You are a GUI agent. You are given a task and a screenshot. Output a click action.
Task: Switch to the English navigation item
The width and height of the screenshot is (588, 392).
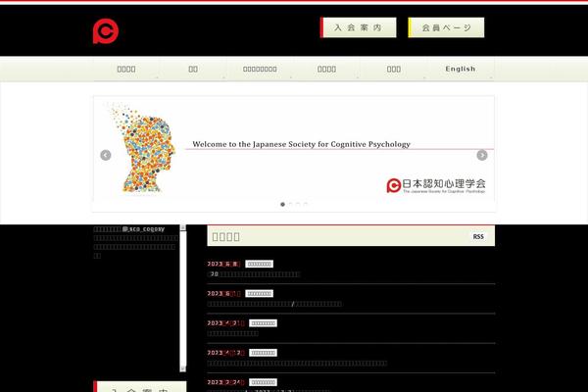(x=461, y=69)
